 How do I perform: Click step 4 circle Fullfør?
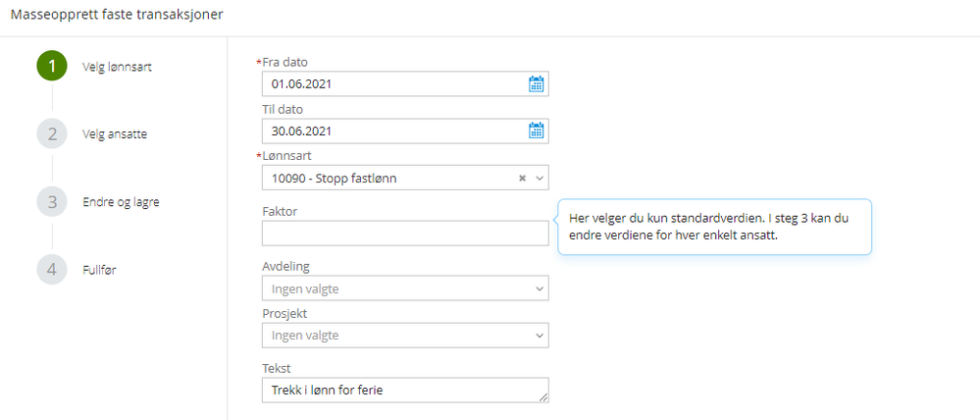(52, 269)
